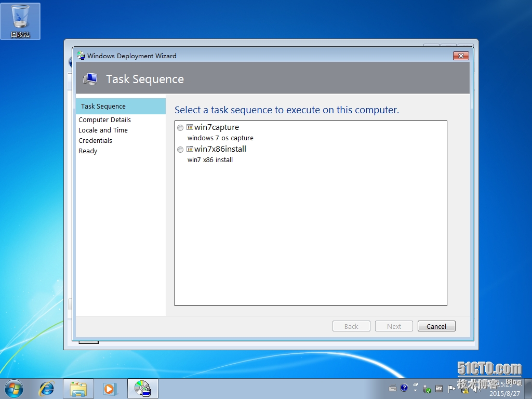Open Windows Media Player from taskbar

110,389
